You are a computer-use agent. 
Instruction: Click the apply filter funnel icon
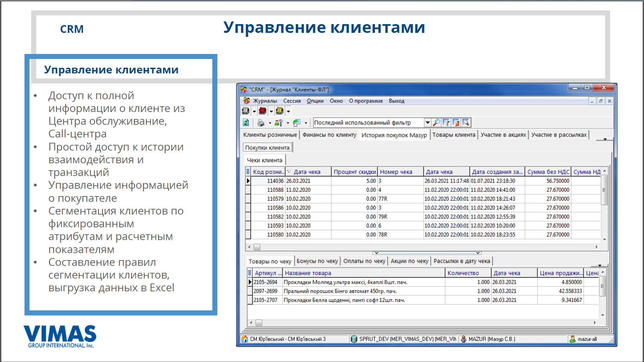click(446, 123)
